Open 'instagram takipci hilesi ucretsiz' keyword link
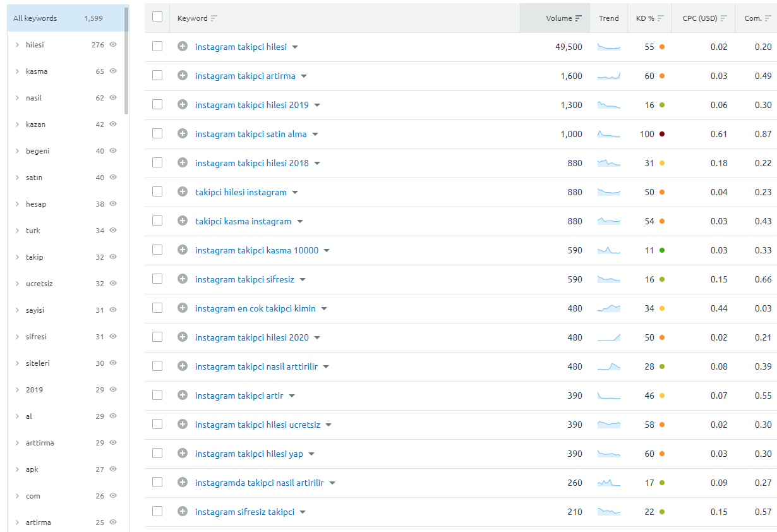 [258, 425]
